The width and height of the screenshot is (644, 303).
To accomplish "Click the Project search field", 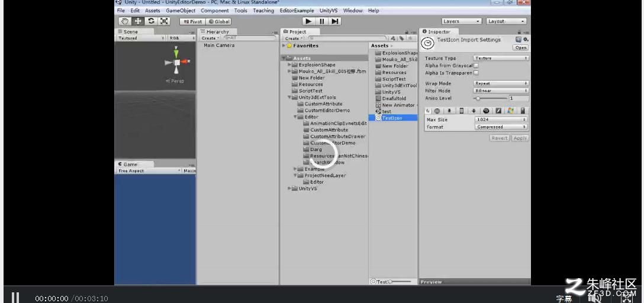I will 346,38.
